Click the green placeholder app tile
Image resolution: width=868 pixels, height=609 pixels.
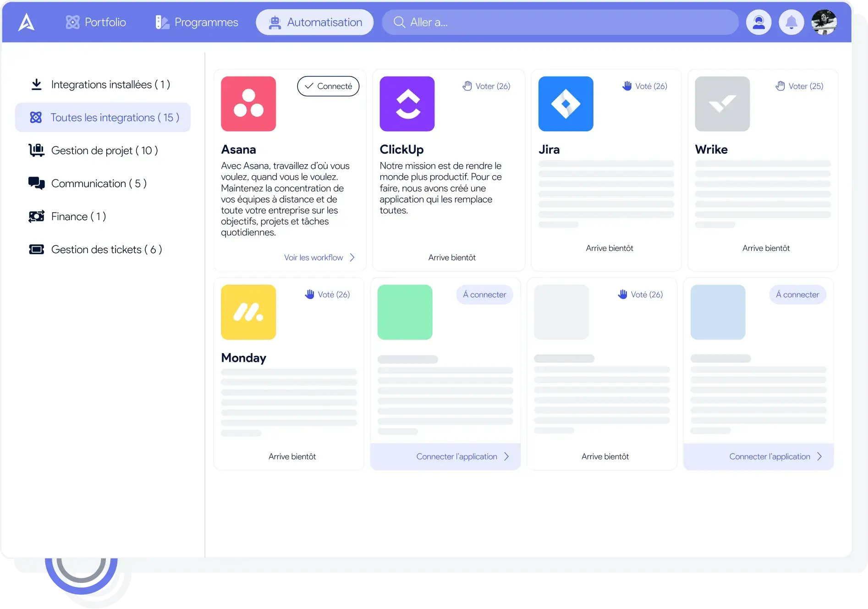tap(405, 312)
